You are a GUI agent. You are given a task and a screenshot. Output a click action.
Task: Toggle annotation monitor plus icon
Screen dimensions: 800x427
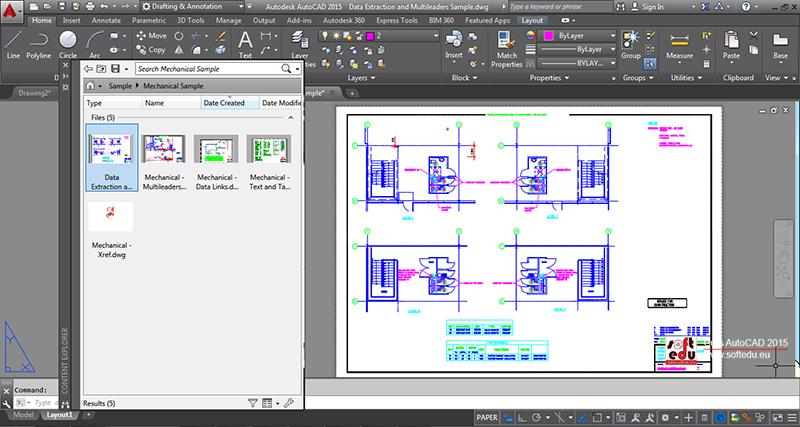tap(689, 417)
